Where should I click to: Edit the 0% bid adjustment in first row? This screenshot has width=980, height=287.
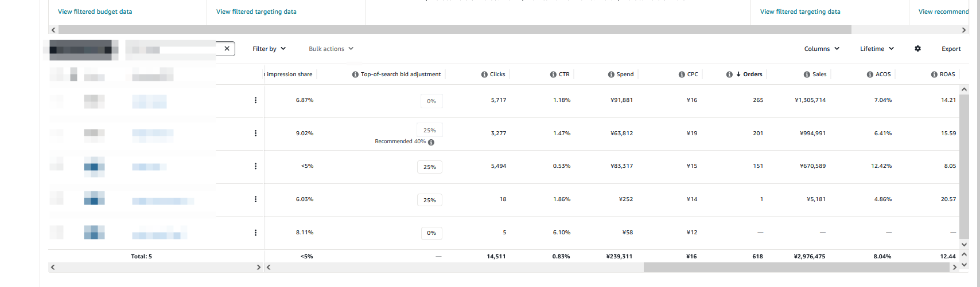[431, 101]
